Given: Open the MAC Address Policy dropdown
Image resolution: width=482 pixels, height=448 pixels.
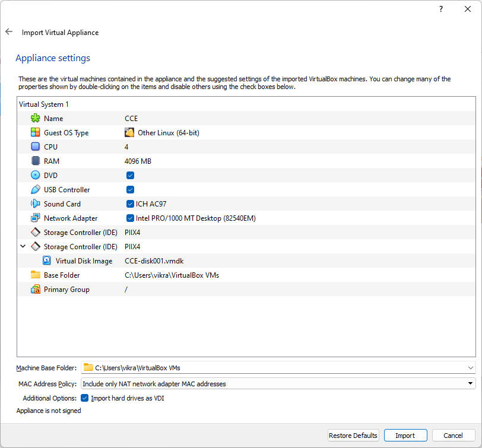Looking at the screenshot, I should 470,383.
